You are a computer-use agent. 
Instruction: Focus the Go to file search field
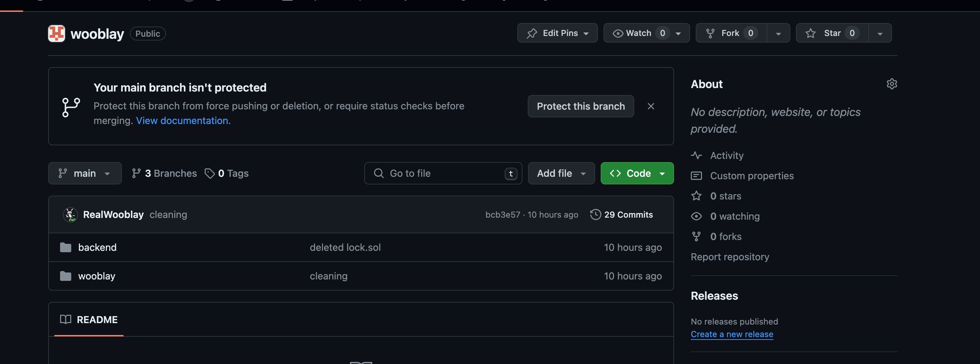443,174
